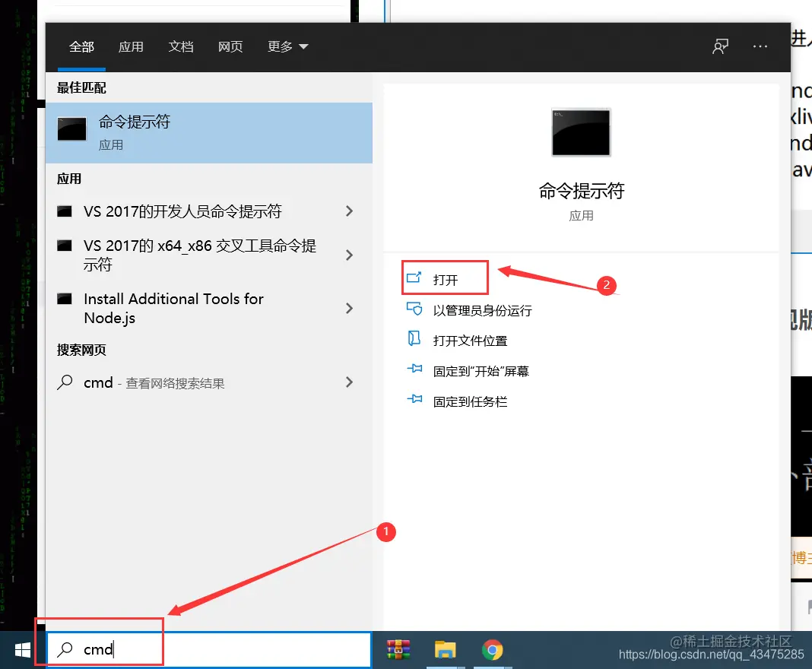
Task: Switch to the 网页 tab
Action: (x=230, y=47)
